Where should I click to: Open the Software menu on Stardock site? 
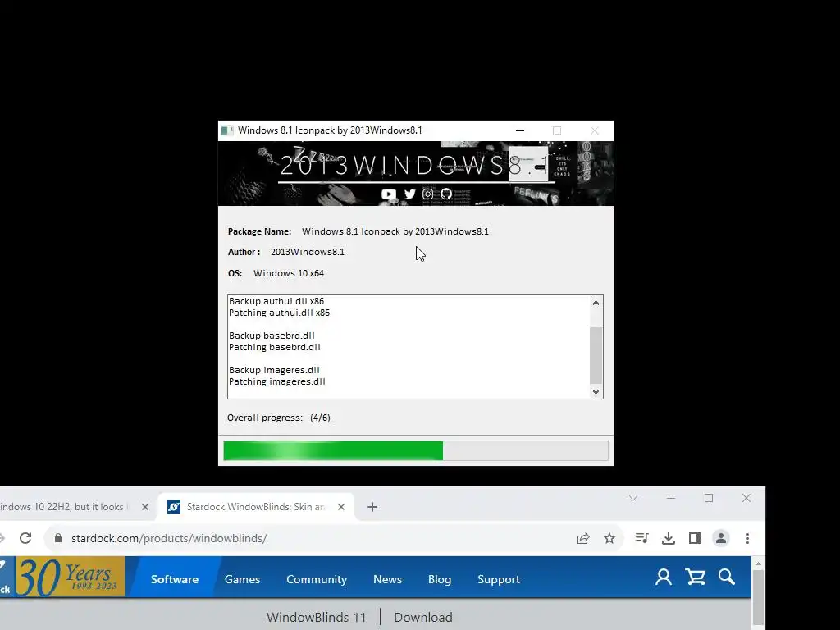click(175, 579)
